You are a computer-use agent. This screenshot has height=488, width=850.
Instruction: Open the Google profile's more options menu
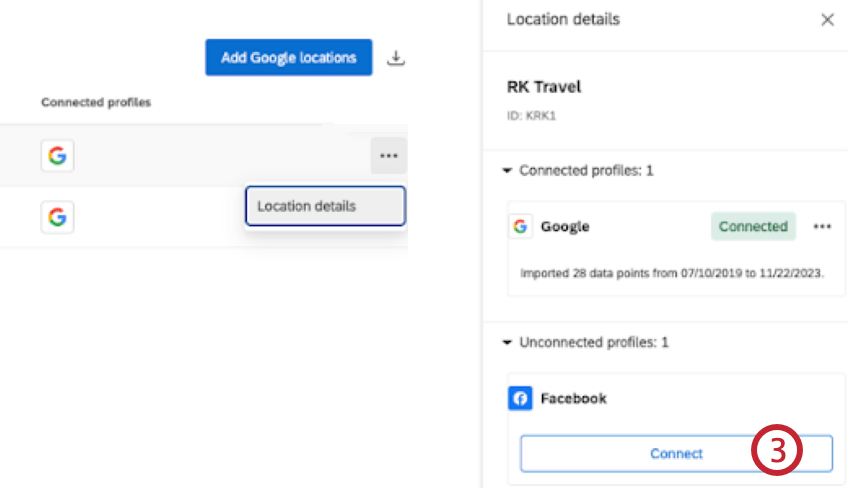[822, 227]
